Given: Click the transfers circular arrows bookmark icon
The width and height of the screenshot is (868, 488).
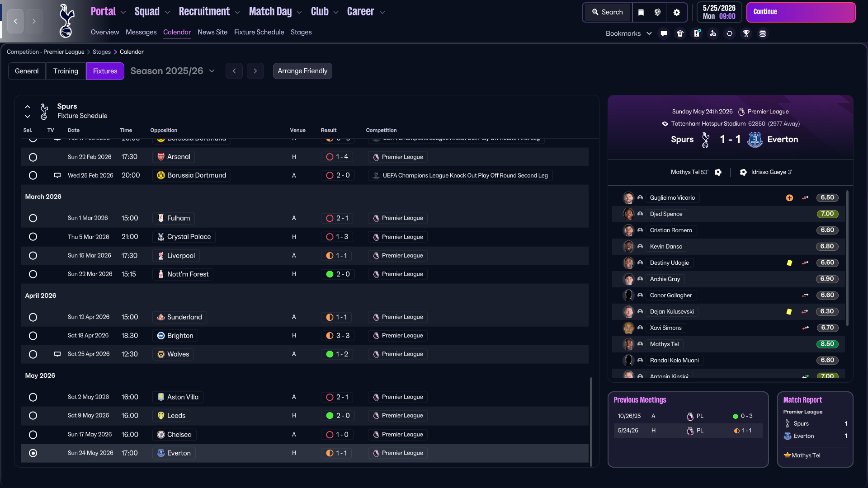Looking at the screenshot, I should tap(730, 33).
